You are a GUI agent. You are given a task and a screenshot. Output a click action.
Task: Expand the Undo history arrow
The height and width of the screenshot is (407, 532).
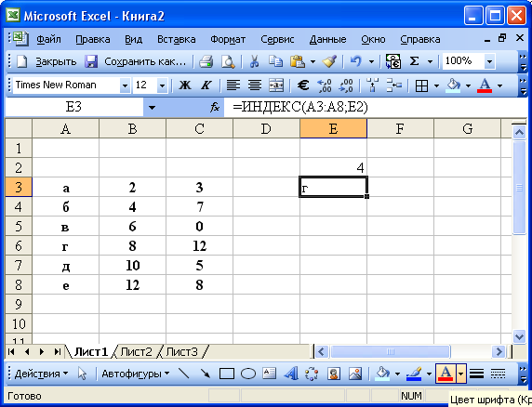click(x=371, y=61)
